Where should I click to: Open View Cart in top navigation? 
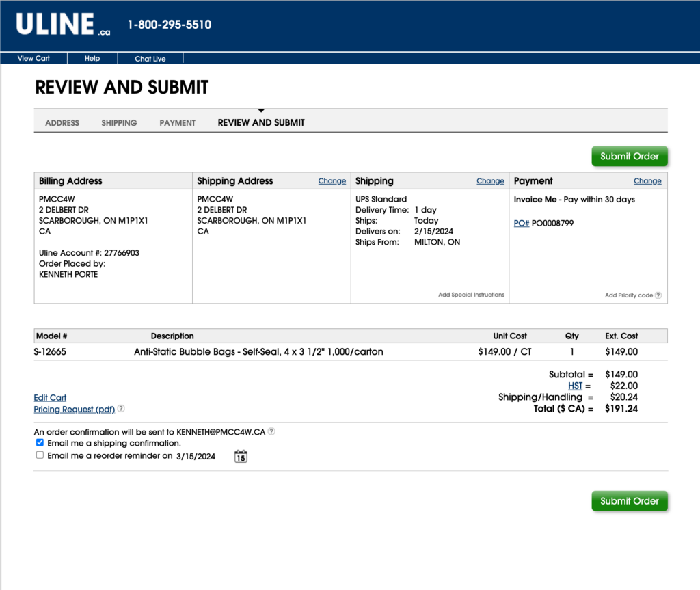[33, 58]
